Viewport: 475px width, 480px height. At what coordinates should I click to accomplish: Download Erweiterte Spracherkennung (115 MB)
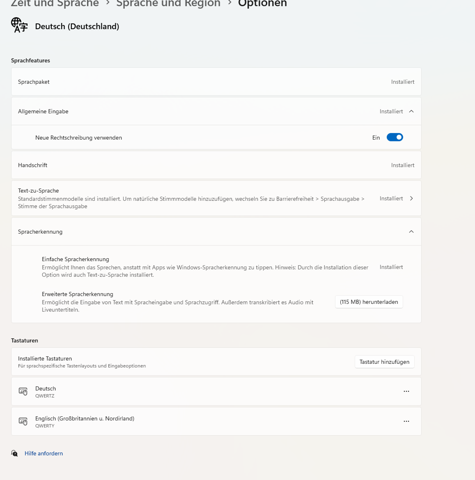(369, 302)
